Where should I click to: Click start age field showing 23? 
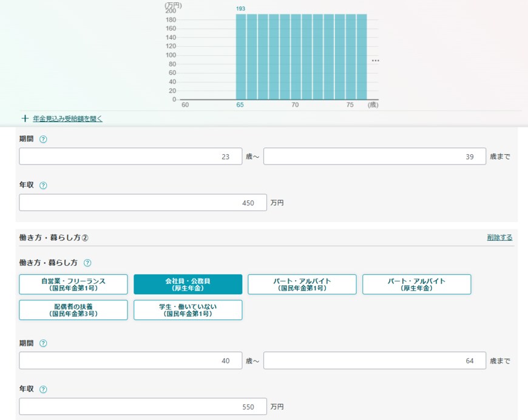point(130,157)
